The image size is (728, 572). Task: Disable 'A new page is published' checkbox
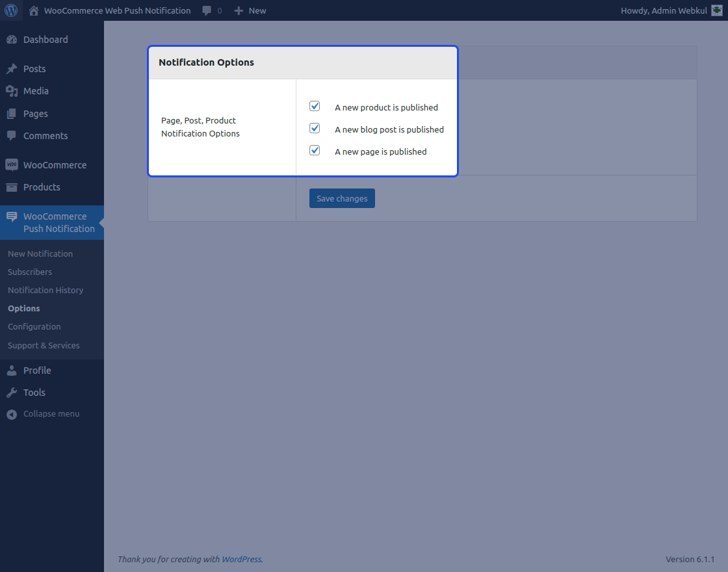pos(315,150)
